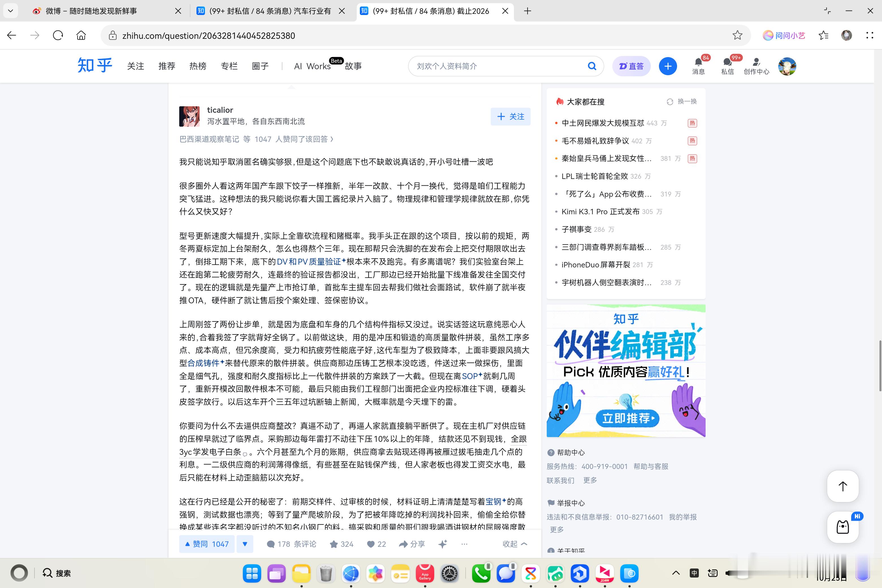882x588 pixels.
Task: Upvote the answer 赞同 1047
Action: (207, 544)
